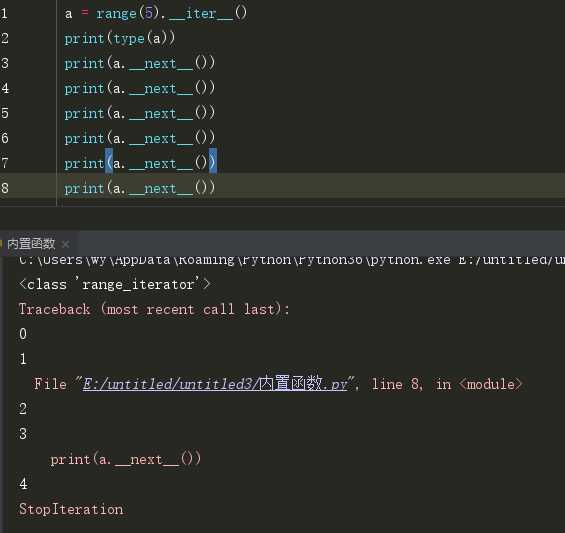
Task: Click line number 2 in the gutter
Action: [4, 39]
